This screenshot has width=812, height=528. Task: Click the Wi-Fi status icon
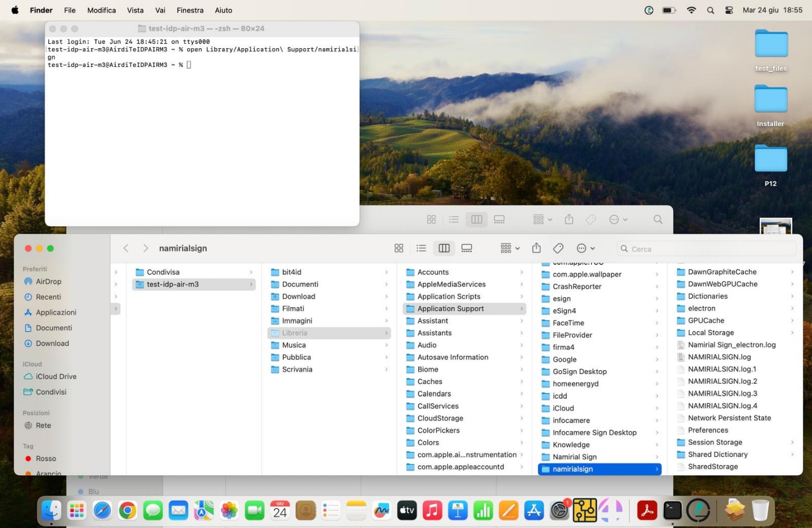(691, 10)
